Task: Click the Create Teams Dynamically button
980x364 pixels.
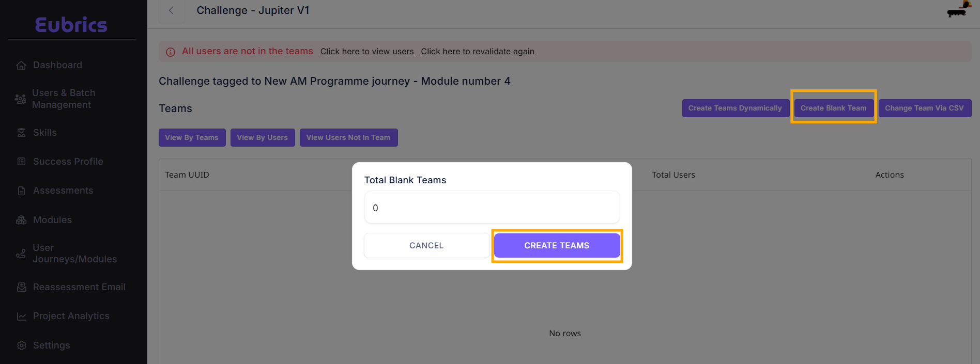Action: click(x=735, y=108)
